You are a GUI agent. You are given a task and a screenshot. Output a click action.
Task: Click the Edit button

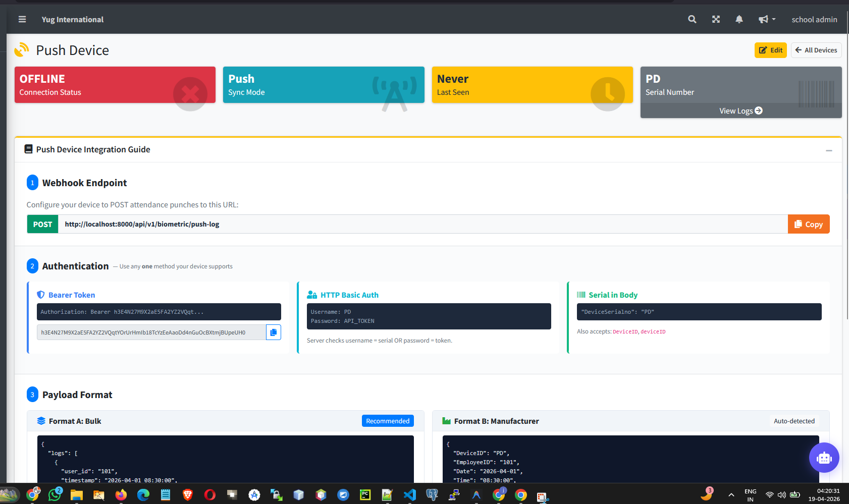[x=770, y=50]
